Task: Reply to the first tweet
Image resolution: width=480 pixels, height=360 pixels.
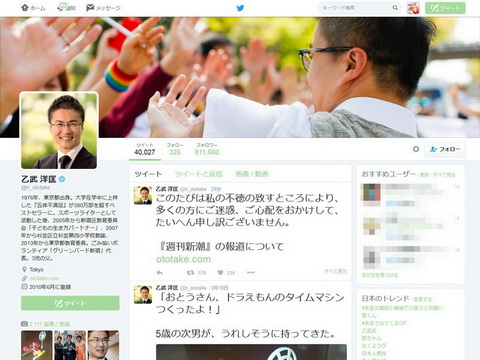Action: 160,273
